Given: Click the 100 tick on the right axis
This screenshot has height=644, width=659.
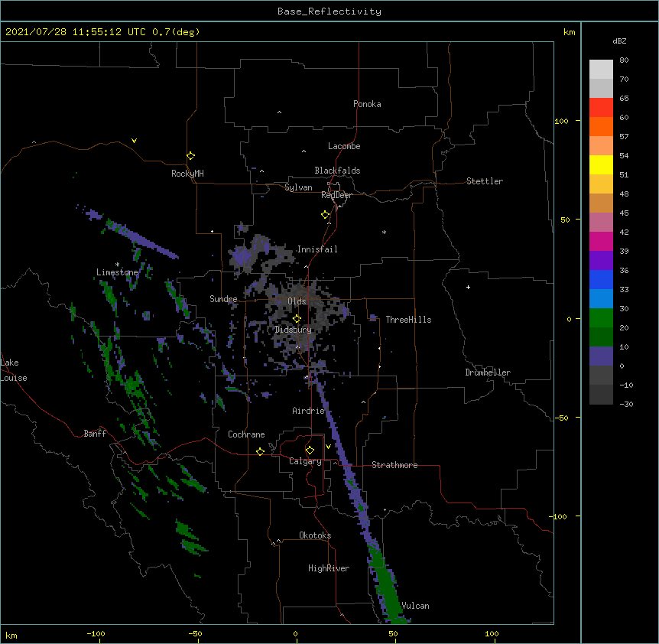Looking at the screenshot, I should [x=561, y=121].
